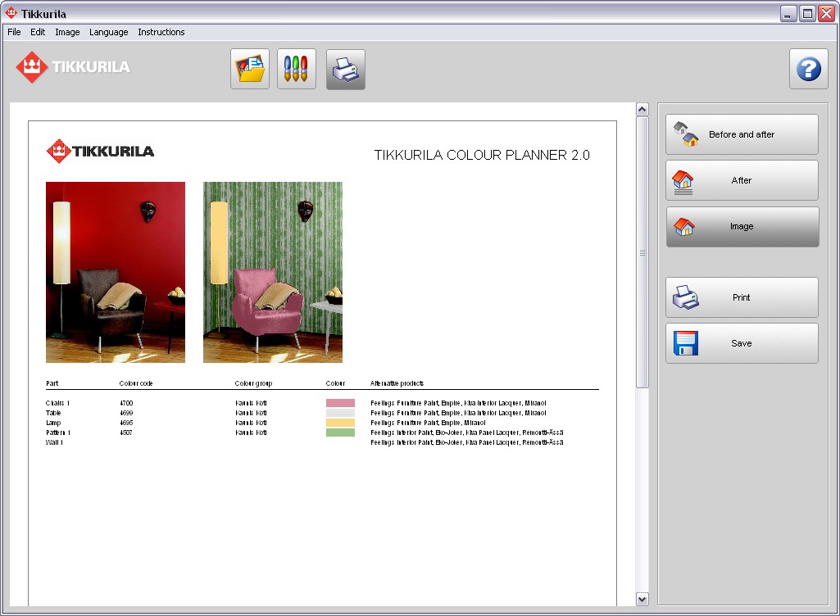Open the Image menu

tap(67, 32)
